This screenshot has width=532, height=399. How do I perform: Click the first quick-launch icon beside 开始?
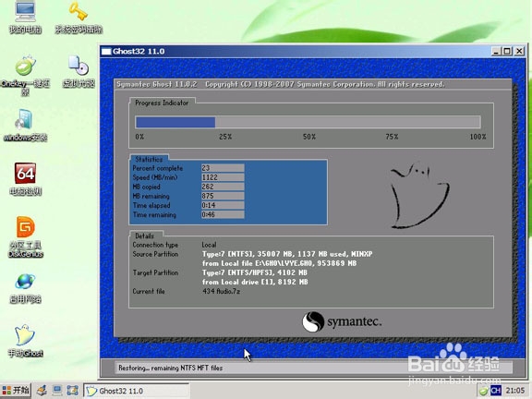42,391
